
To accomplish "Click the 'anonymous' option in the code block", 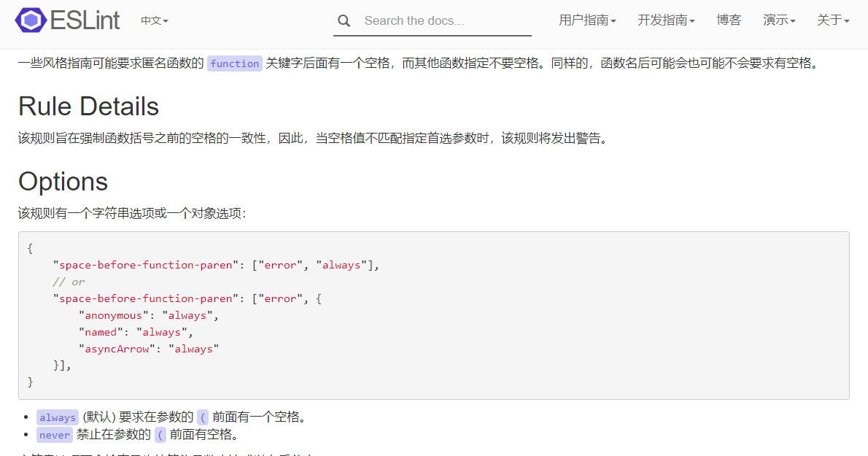I will point(113,314).
